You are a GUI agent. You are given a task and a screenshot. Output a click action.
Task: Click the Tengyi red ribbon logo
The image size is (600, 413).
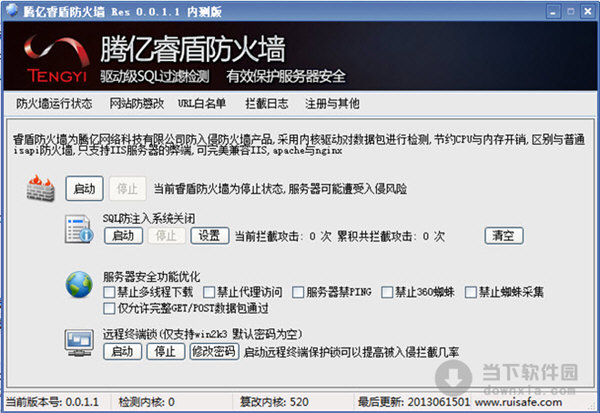point(56,59)
